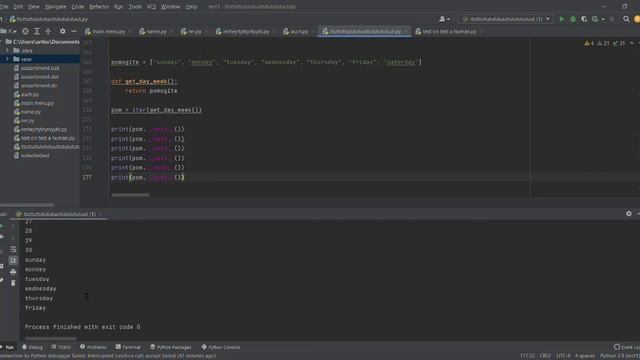
Task: Click the Select Opened File target icon
Action: pyautogui.click(x=25, y=31)
